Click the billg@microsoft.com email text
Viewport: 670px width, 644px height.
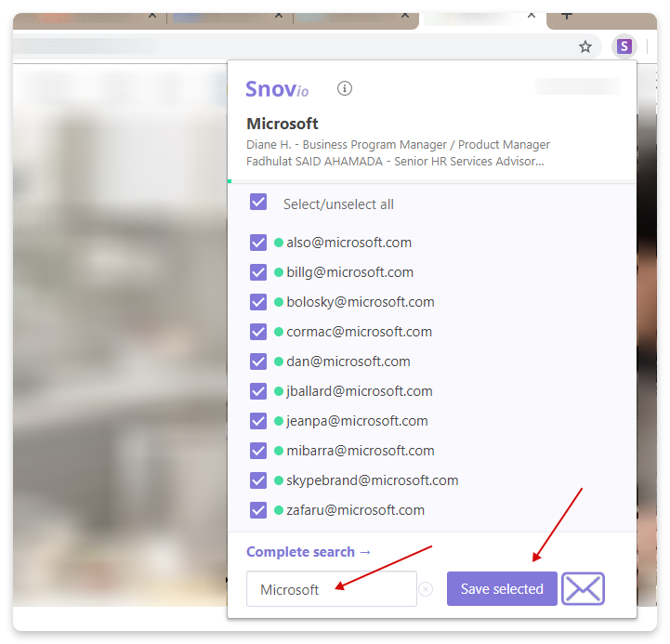pos(350,272)
